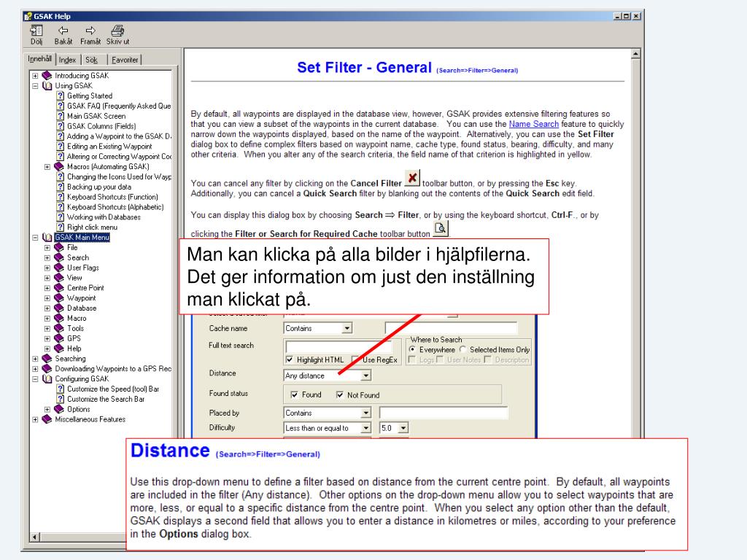Toggle the Highlight HTML checkbox
This screenshot has height=560, width=747.
click(289, 359)
